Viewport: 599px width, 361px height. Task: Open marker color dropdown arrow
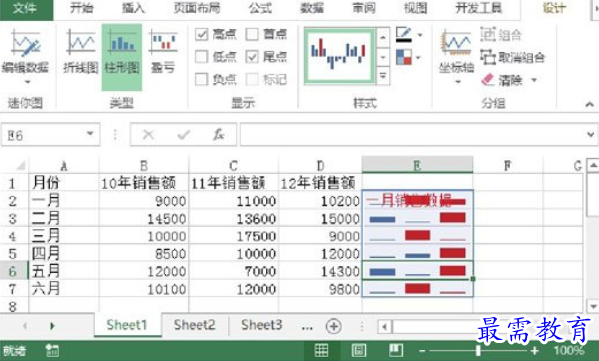(419, 58)
